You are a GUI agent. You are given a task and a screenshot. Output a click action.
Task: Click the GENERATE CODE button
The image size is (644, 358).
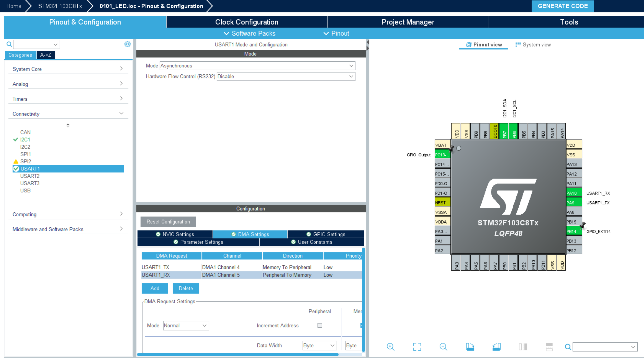(563, 6)
